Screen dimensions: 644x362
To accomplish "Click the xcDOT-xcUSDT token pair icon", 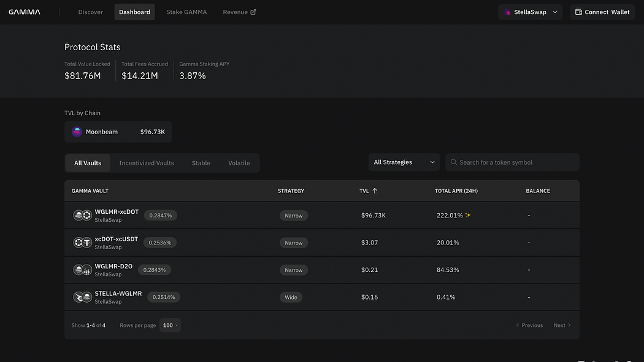I will (x=82, y=243).
